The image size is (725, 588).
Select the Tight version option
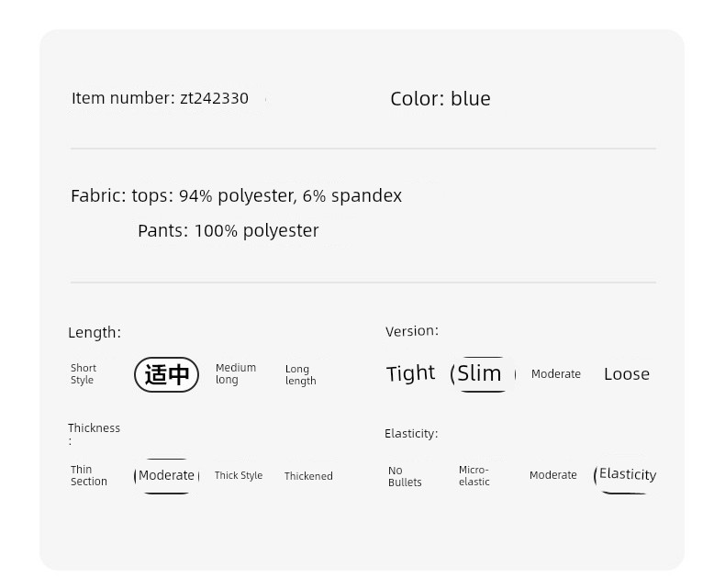coord(410,373)
